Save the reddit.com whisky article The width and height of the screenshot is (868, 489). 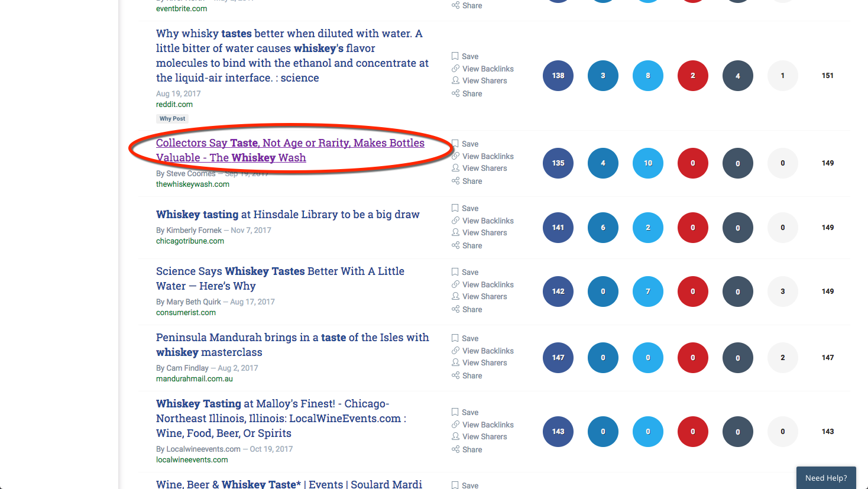465,56
